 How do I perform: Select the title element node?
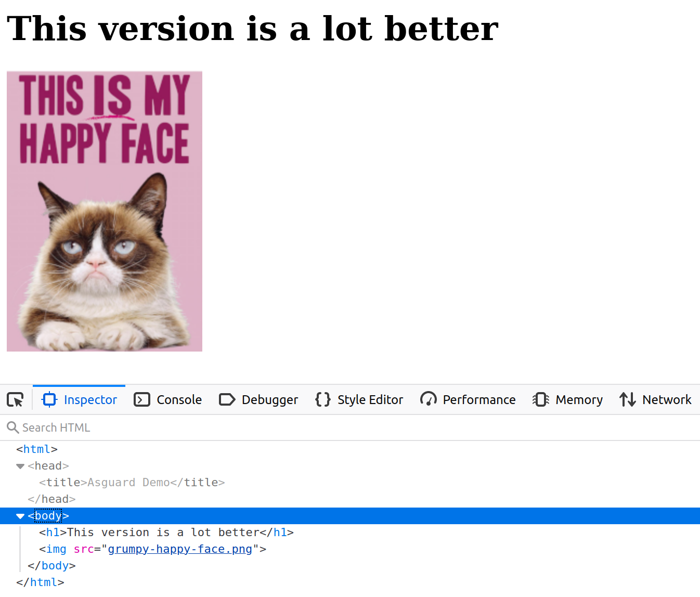[x=132, y=482]
